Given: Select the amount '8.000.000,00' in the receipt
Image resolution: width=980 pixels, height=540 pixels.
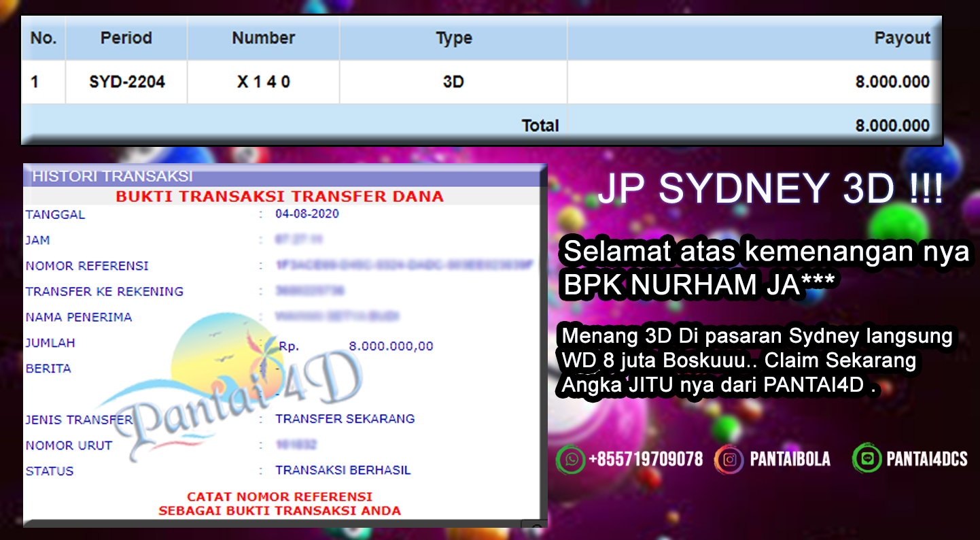Looking at the screenshot, I should (391, 346).
